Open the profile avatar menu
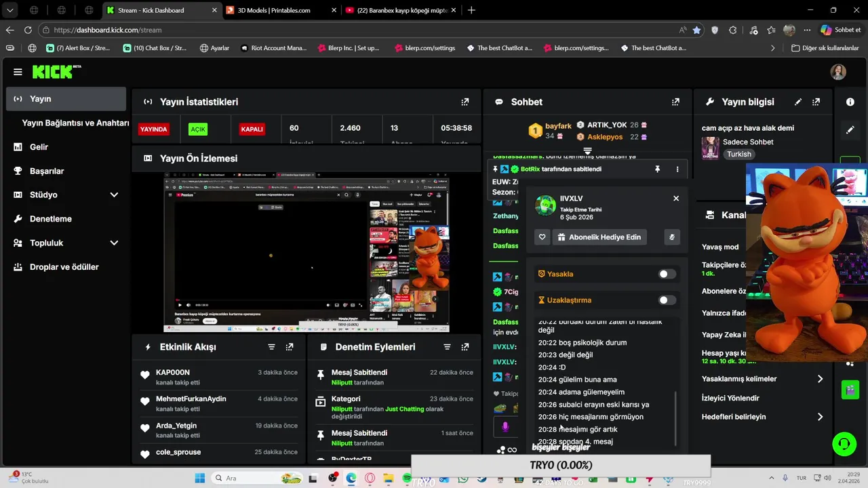 [x=838, y=72]
